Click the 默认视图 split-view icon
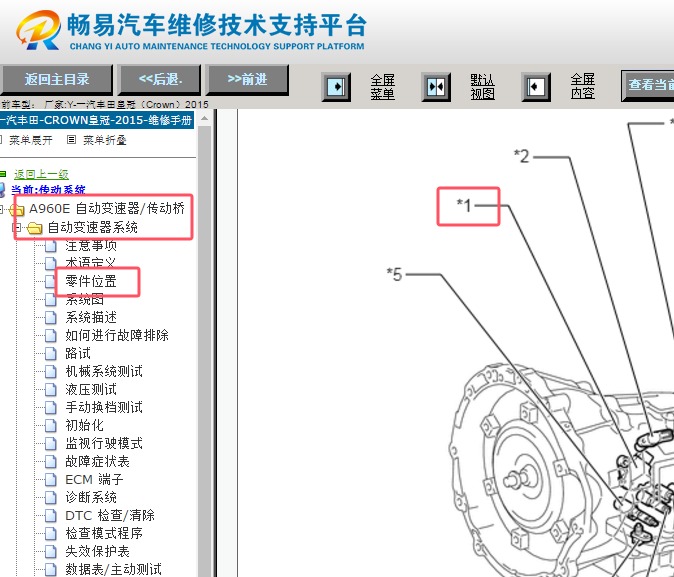The width and height of the screenshot is (674, 577). click(436, 87)
